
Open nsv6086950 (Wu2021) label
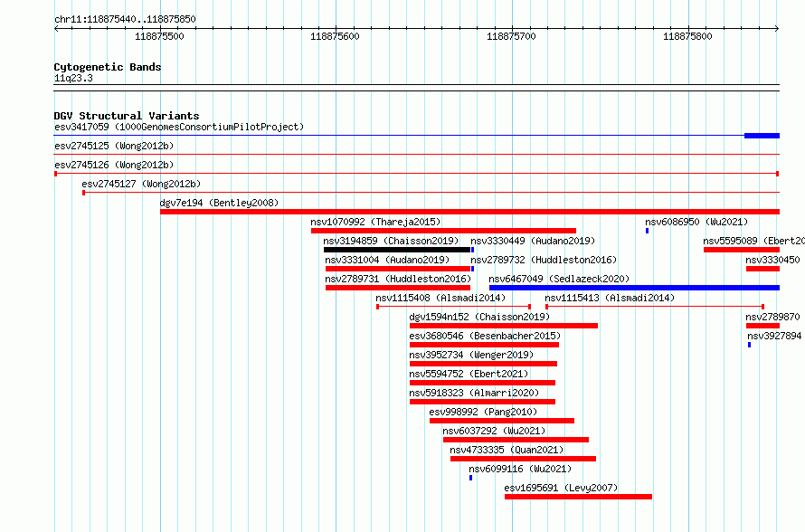(x=696, y=222)
